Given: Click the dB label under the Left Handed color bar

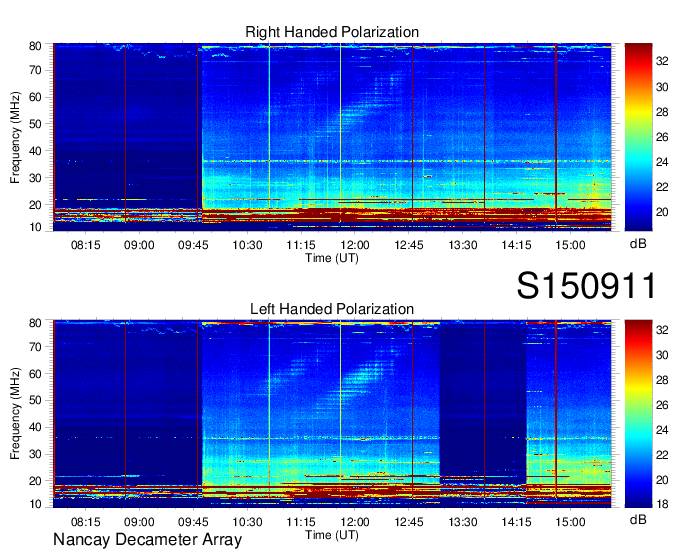Looking at the screenshot, I should pyautogui.click(x=638, y=519).
